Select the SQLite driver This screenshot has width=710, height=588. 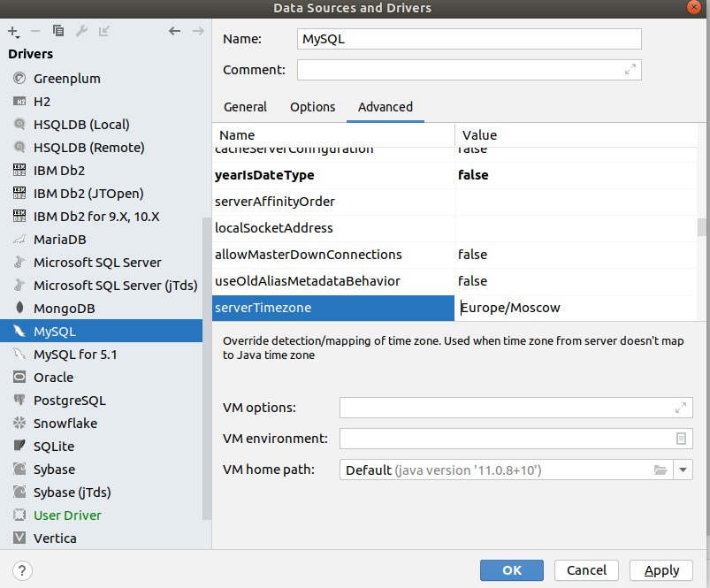point(102,447)
